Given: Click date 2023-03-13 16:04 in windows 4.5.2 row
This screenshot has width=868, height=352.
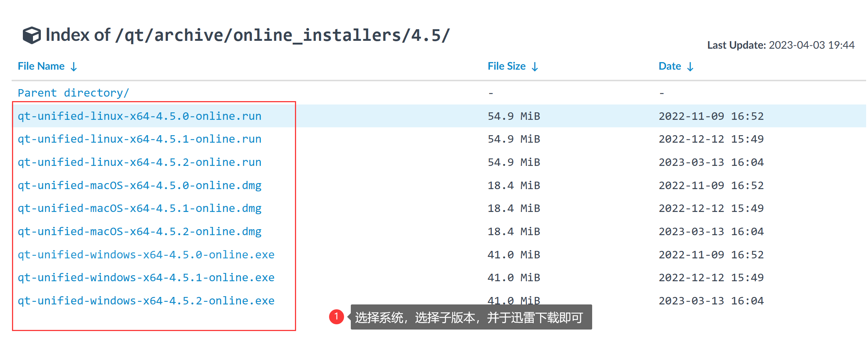Looking at the screenshot, I should [x=711, y=301].
